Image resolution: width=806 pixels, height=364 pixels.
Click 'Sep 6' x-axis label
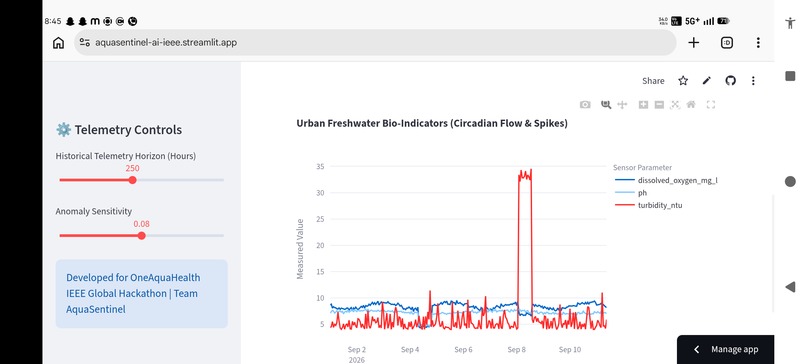point(463,350)
